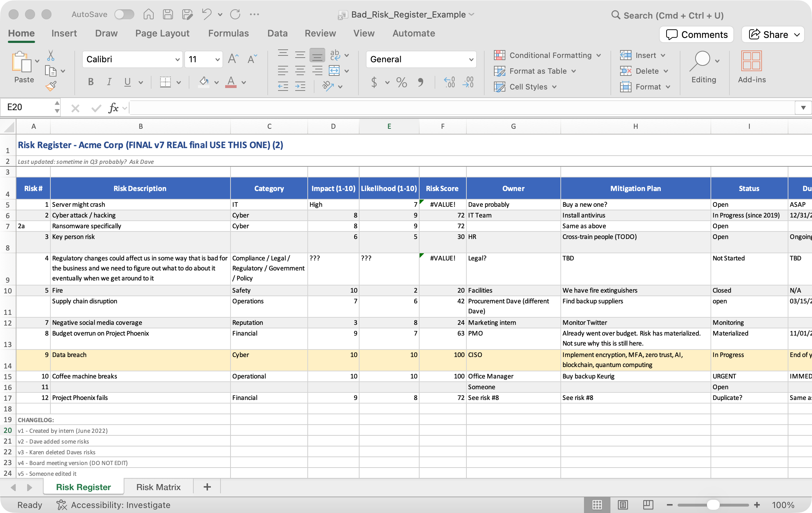
Task: Click the Redo icon
Action: tap(235, 14)
